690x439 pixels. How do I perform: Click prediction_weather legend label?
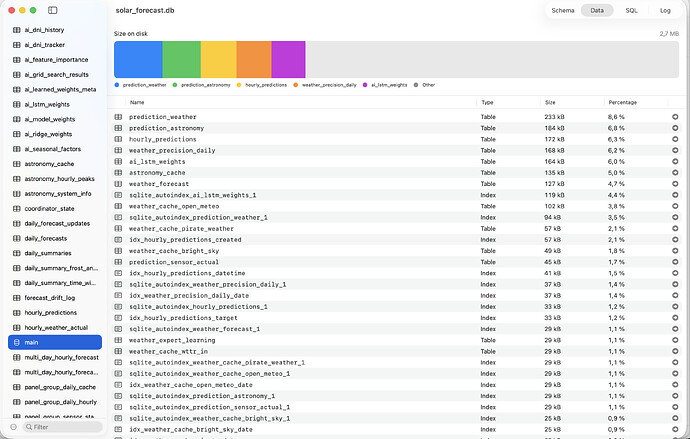point(144,85)
